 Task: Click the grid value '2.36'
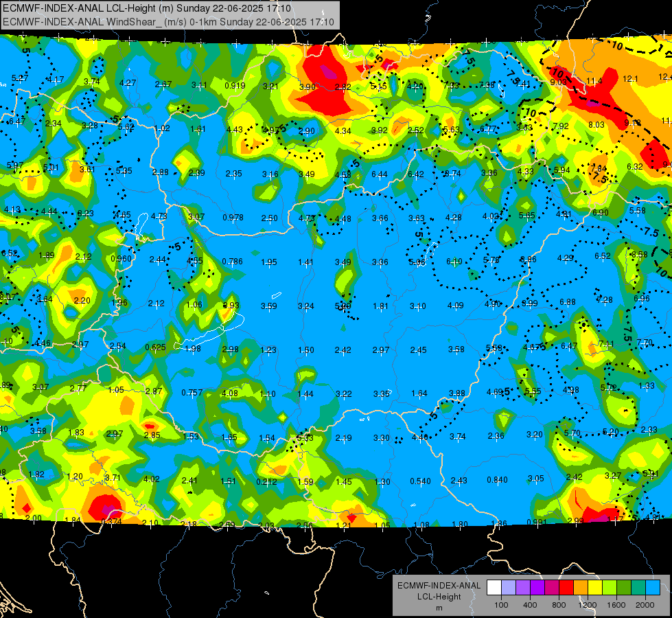click(x=496, y=436)
